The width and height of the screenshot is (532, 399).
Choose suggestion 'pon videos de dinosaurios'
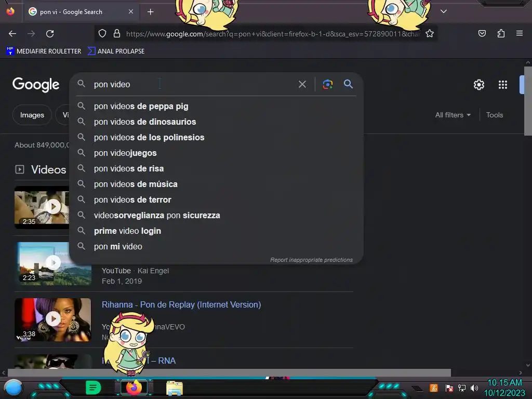tap(216, 122)
